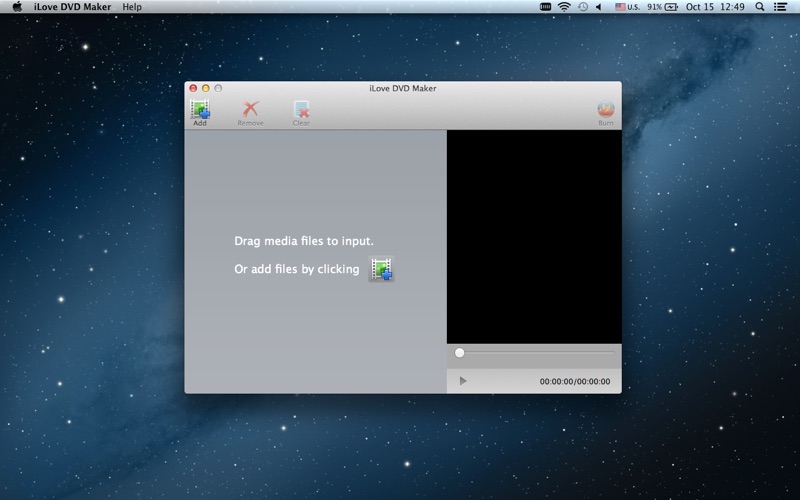
Task: Click the Remove toolbar icon
Action: click(x=251, y=109)
